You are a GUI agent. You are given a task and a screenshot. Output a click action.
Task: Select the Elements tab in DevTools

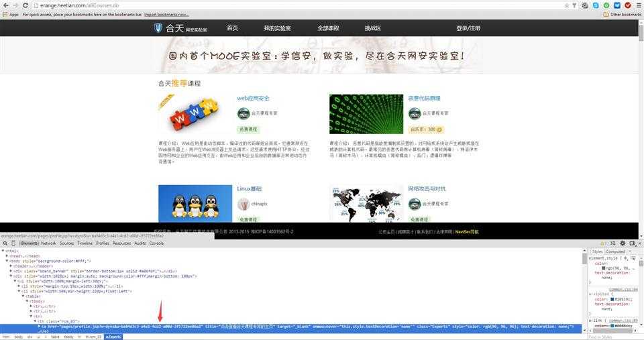29,243
